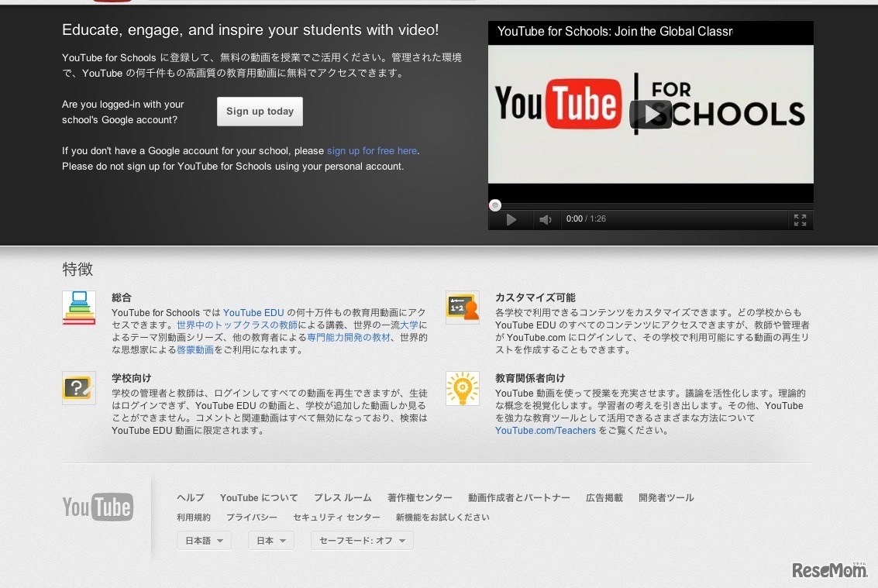The width and height of the screenshot is (878, 588).
Task: Open the 日本語 language dropdown
Action: tap(204, 541)
